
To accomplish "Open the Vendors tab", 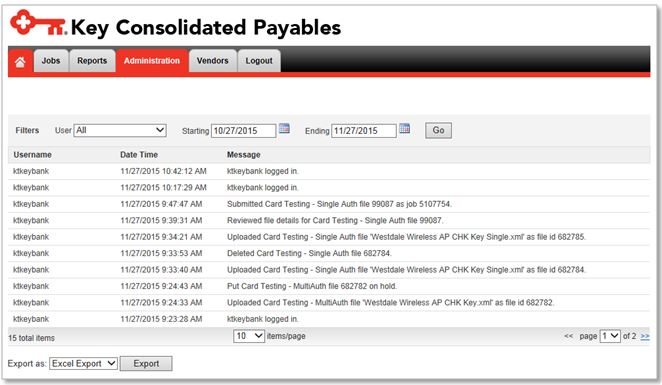I will 212,61.
